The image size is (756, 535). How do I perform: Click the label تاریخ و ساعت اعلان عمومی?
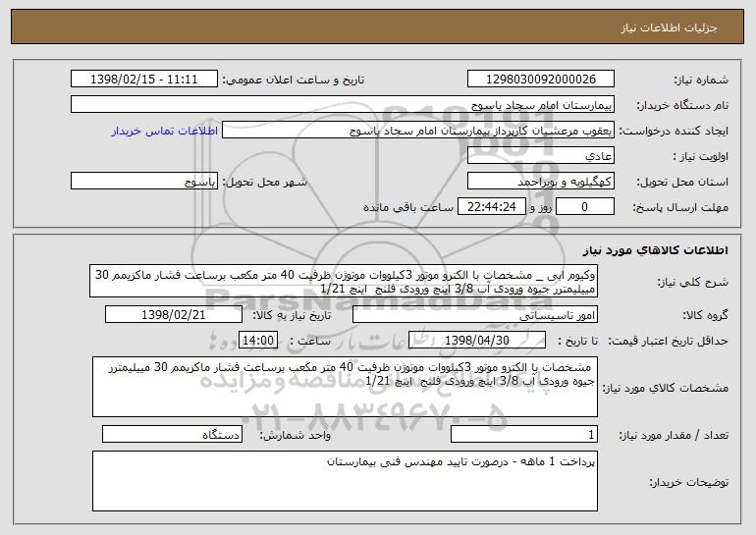tap(294, 80)
